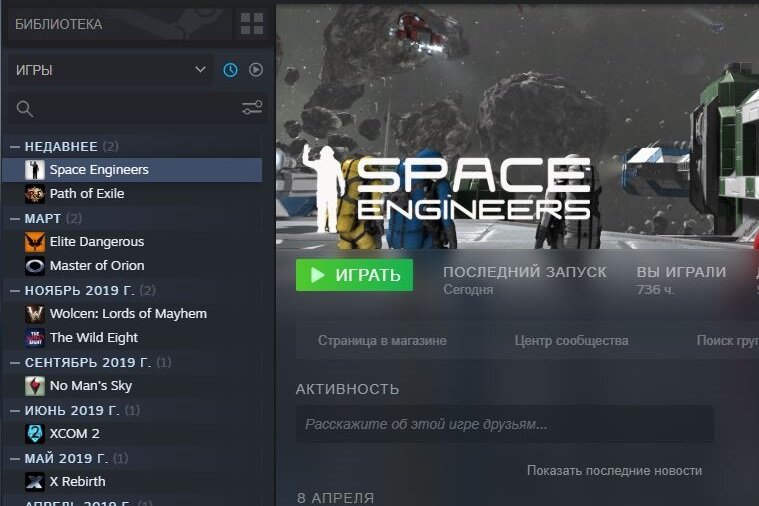
Task: Click the Path of Exile icon
Action: (35, 194)
